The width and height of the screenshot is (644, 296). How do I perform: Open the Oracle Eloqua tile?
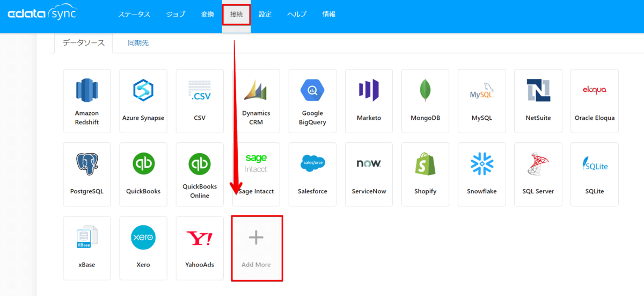[x=594, y=101]
